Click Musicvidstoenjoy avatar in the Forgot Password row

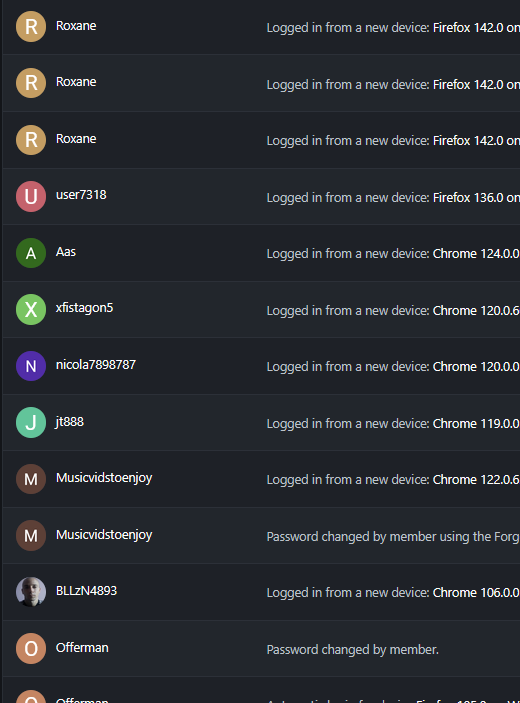coord(31,535)
